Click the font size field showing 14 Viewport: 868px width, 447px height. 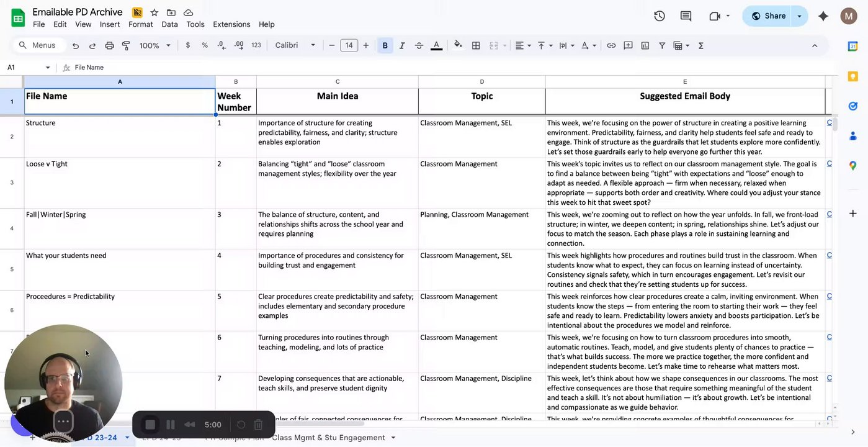pyautogui.click(x=349, y=45)
